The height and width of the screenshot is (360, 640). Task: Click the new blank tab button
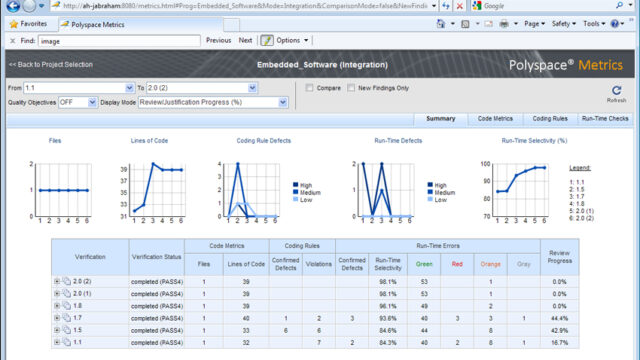[x=231, y=25]
